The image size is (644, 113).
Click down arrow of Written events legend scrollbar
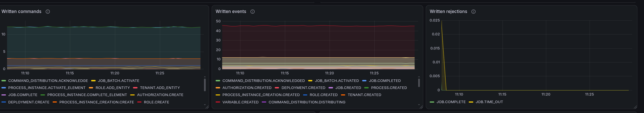tap(419, 105)
